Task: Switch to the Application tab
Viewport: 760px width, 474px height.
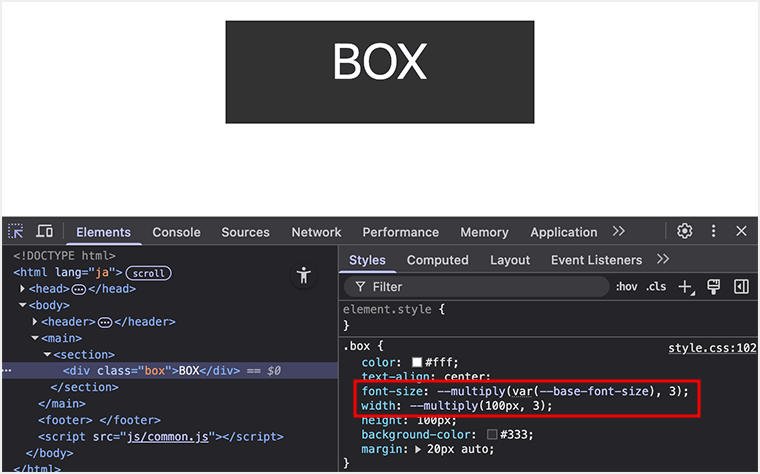Action: tap(564, 232)
